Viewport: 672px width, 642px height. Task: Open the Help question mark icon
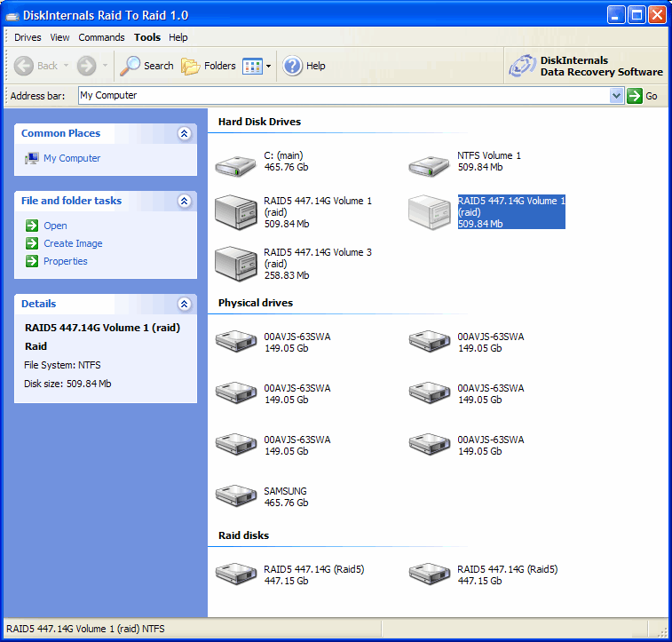pyautogui.click(x=293, y=66)
